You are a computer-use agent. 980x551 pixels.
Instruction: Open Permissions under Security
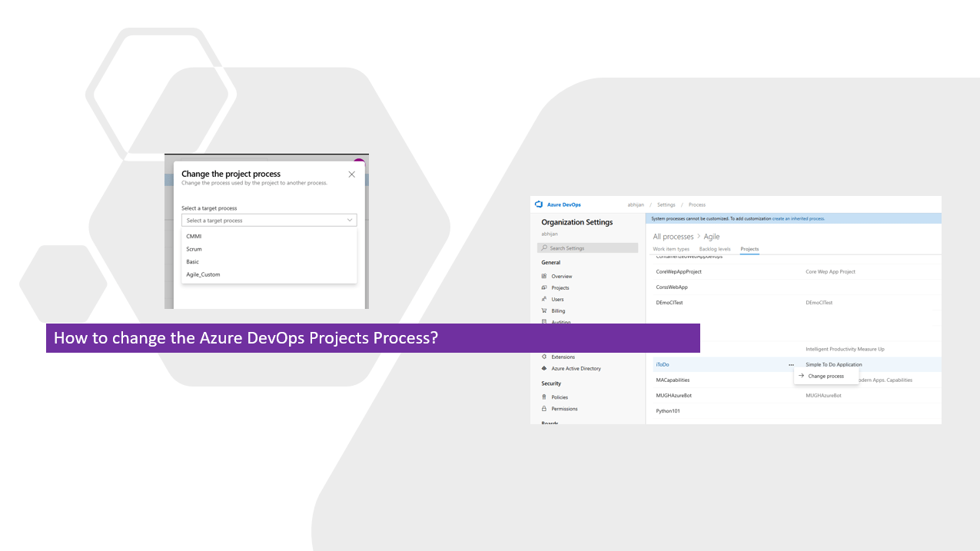pos(564,409)
